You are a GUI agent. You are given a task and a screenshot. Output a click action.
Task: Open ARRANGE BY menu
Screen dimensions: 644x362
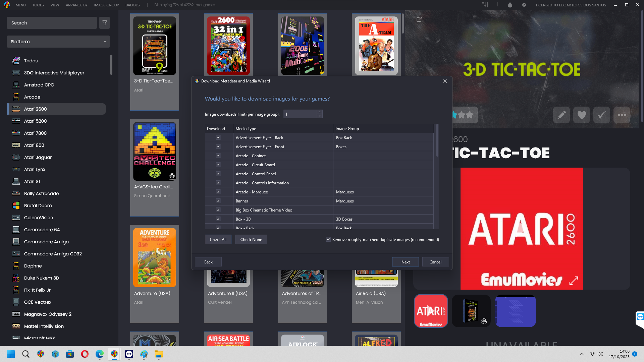pos(76,5)
